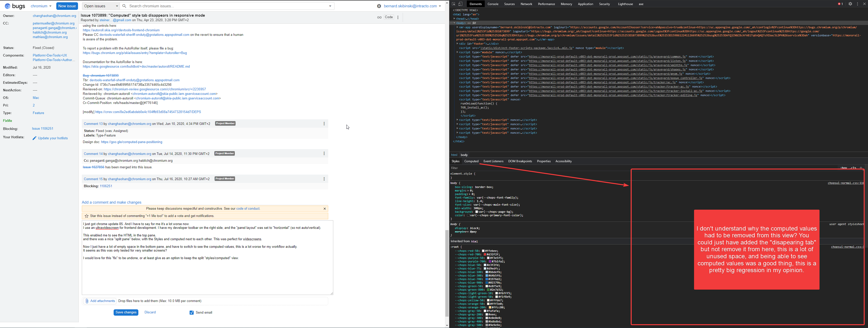Image resolution: width=868 pixels, height=328 pixels.
Task: Click into the Search chromium issues field
Action: 227,6
